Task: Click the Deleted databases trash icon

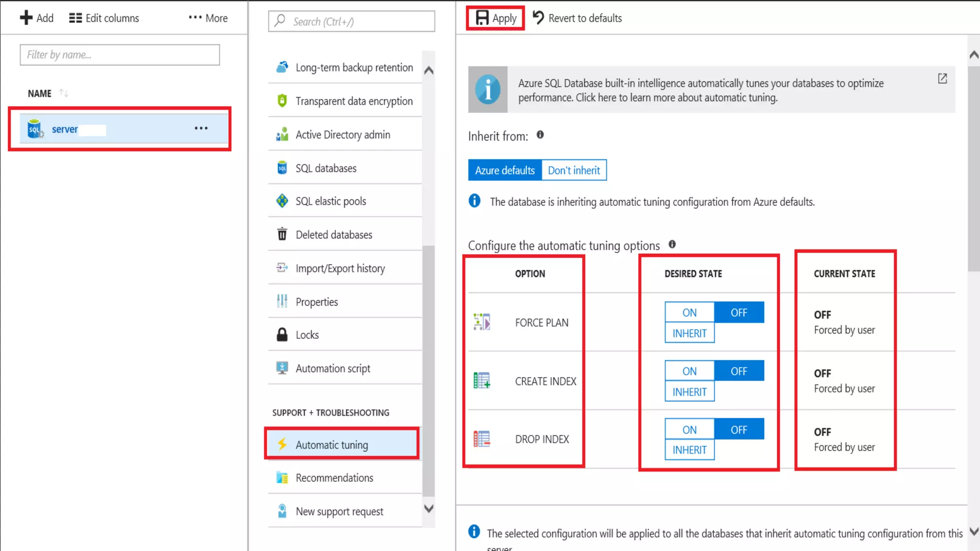Action: [x=282, y=234]
